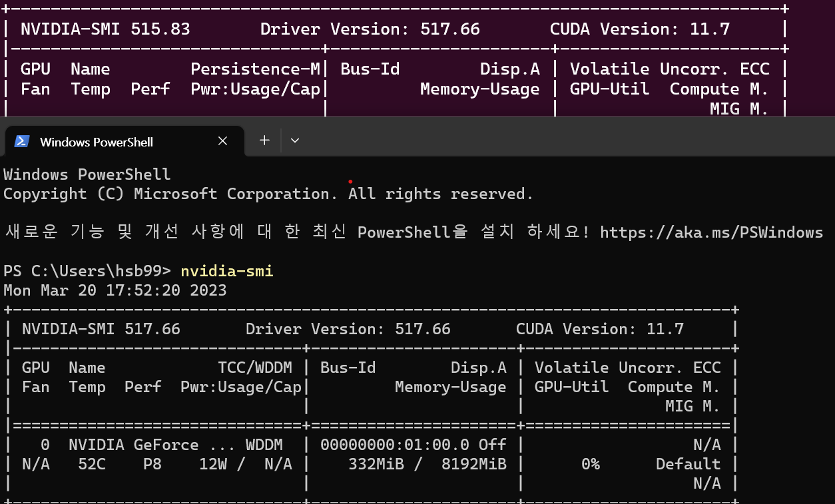This screenshot has height=504, width=835.
Task: Click the TCC/WDDM column header
Action: coord(255,368)
